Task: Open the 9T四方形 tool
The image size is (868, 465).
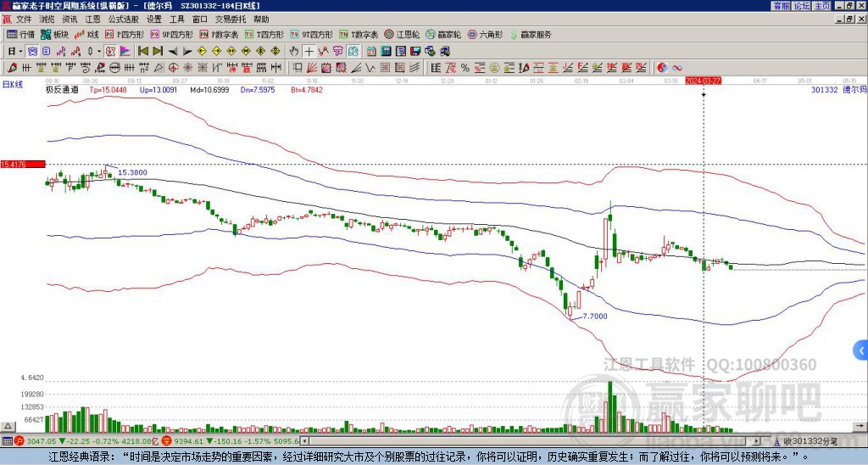Action: click(x=311, y=34)
